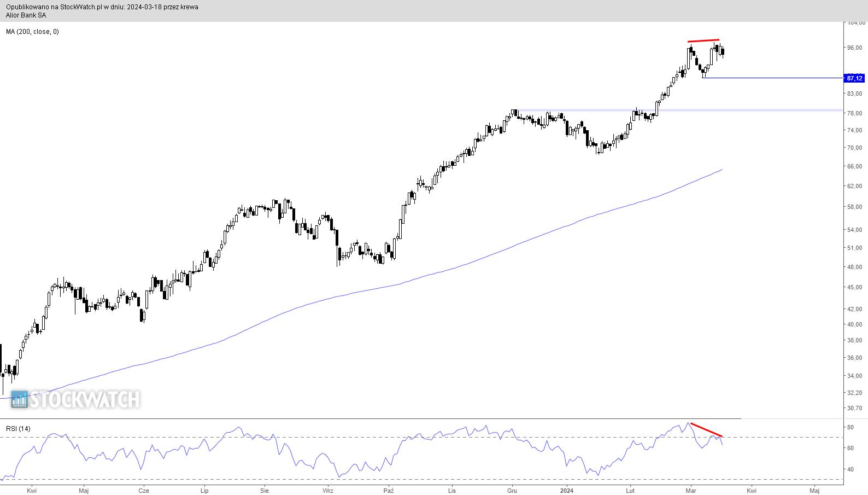This screenshot has height=495, width=868.
Task: Click the RSI (14) indicator label
Action: (x=18, y=429)
